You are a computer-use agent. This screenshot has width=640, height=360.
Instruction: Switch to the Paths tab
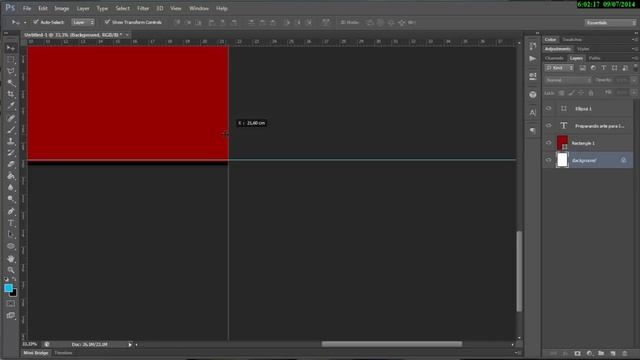coord(594,58)
